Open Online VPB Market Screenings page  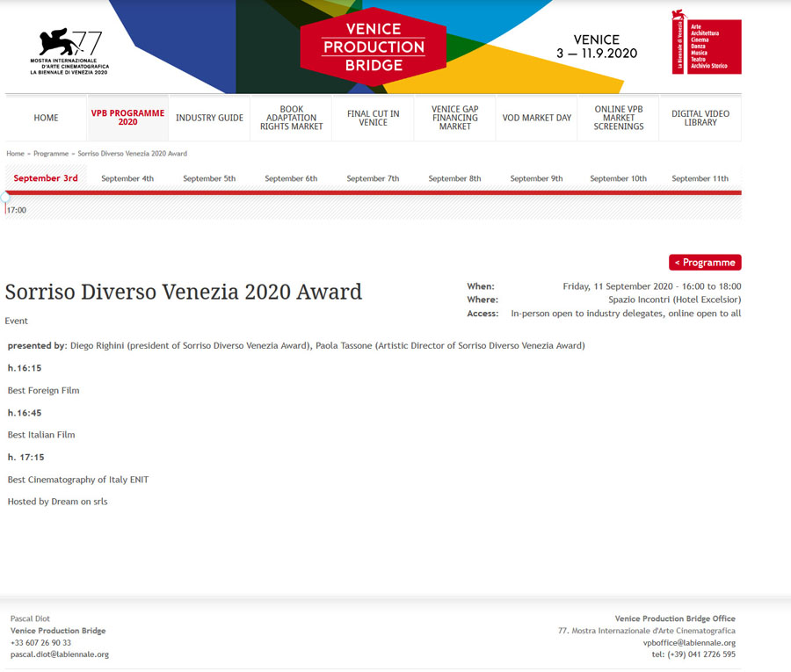click(x=619, y=118)
